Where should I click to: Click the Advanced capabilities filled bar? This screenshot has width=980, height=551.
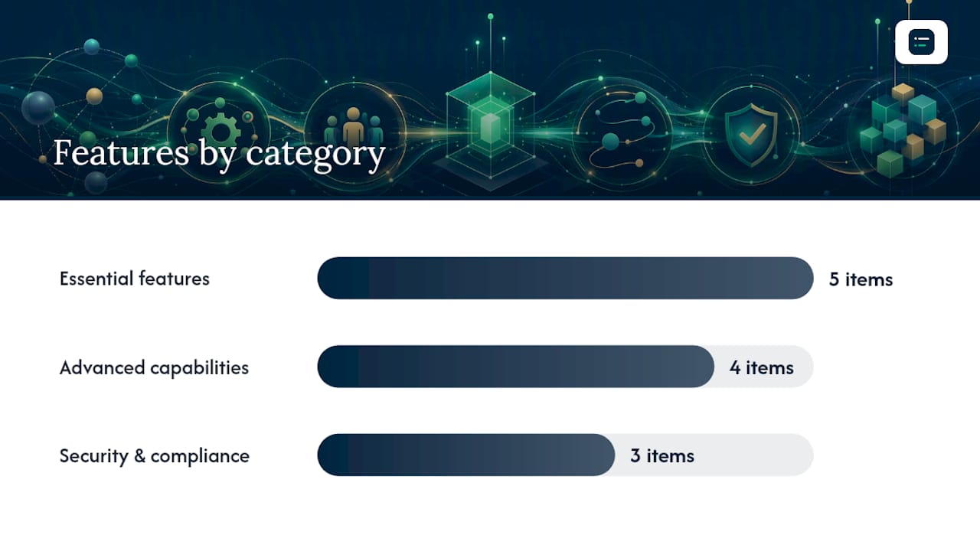pos(516,367)
